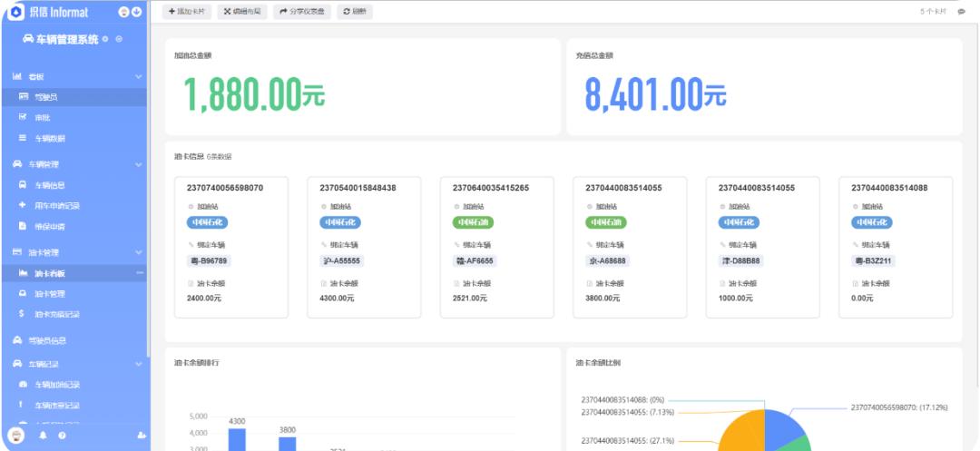Click the list icon of the 车辆数据 item
Viewport: 980px width, 451px height.
[23, 138]
